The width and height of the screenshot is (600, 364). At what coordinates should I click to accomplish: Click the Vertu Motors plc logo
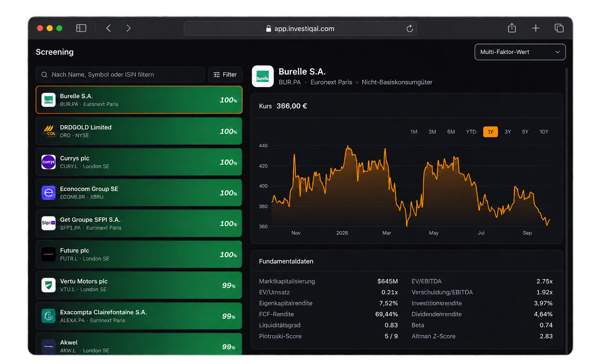pos(48,285)
